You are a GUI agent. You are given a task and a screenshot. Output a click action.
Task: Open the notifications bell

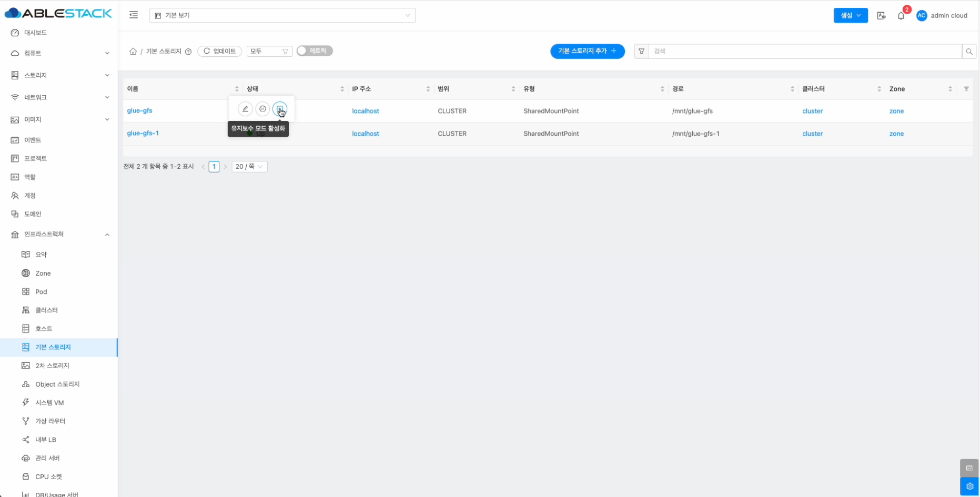(x=901, y=16)
